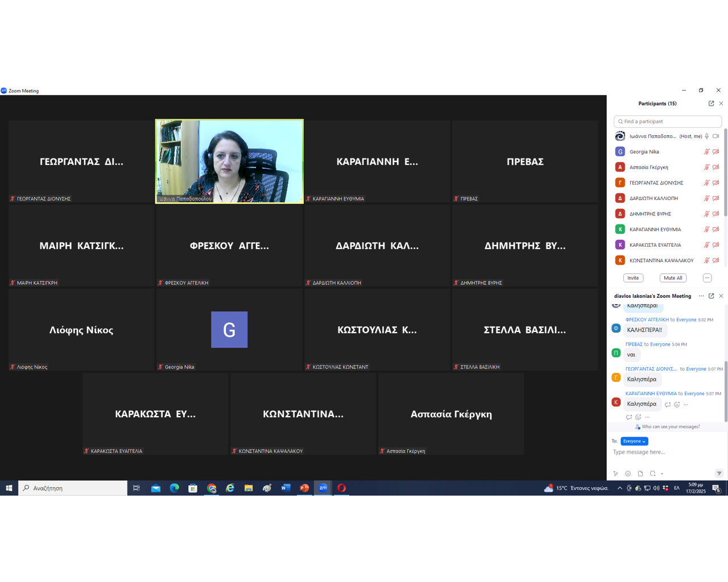
Task: Open emoji picker in chat toolbar
Action: (x=628, y=473)
